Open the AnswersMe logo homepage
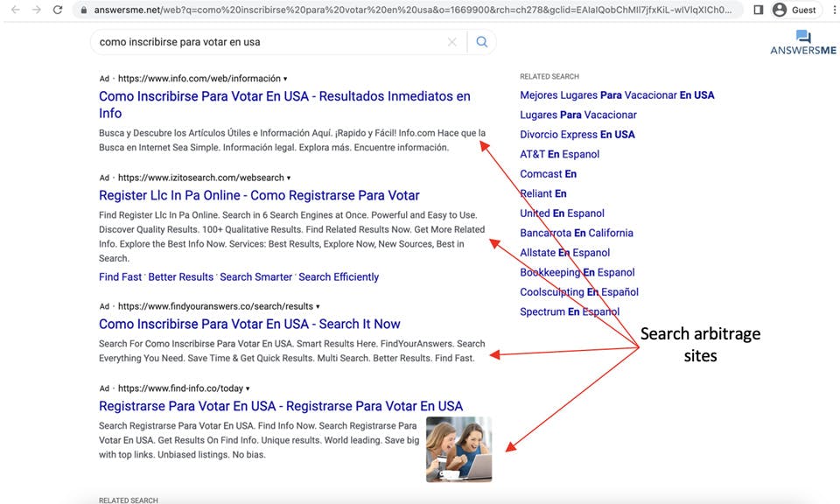The width and height of the screenshot is (840, 504). point(803,43)
